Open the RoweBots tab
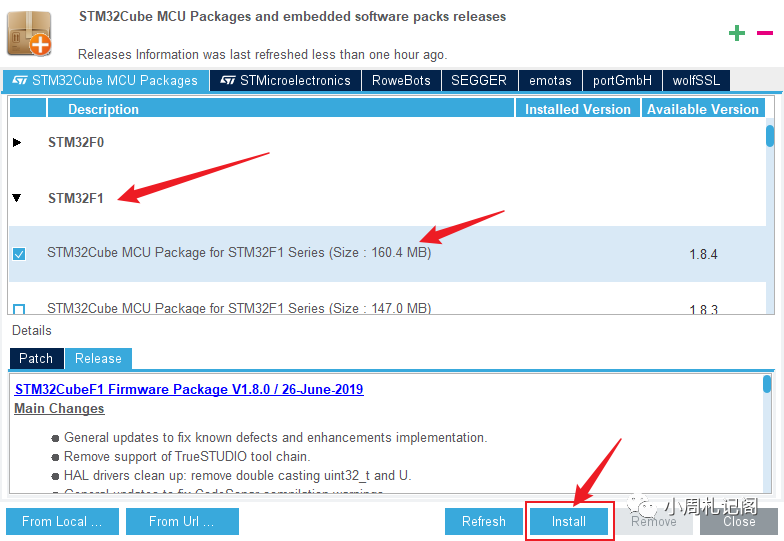Viewport: 784px width, 541px height. click(x=401, y=80)
